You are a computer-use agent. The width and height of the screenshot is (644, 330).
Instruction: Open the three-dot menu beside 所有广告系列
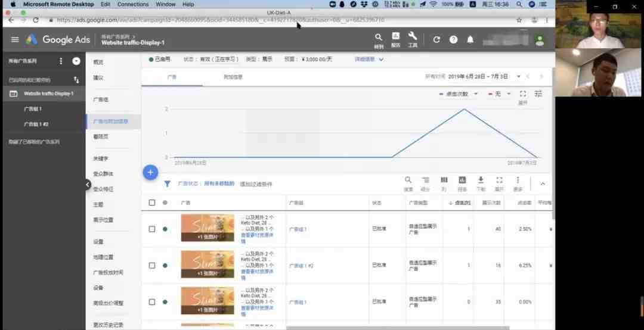(x=61, y=61)
